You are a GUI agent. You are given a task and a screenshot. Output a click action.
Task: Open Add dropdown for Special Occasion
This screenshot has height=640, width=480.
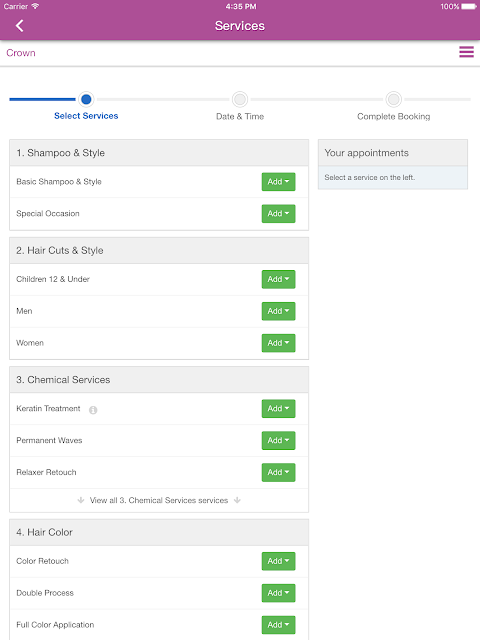click(278, 213)
